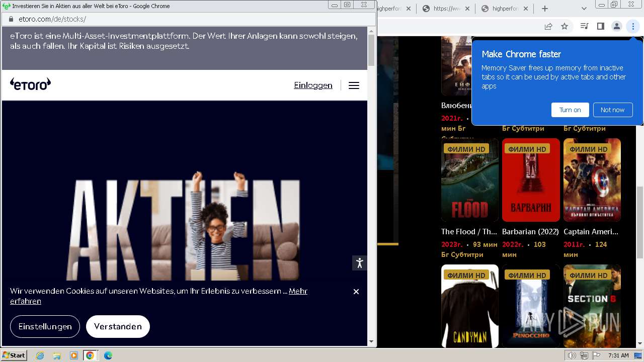The image size is (644, 362).
Task: Open The Flood movie poster
Action: coord(470,180)
